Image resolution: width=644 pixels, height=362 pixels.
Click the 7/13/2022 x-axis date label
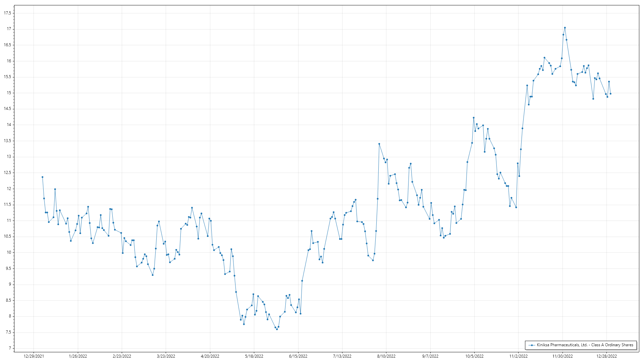(x=342, y=356)
